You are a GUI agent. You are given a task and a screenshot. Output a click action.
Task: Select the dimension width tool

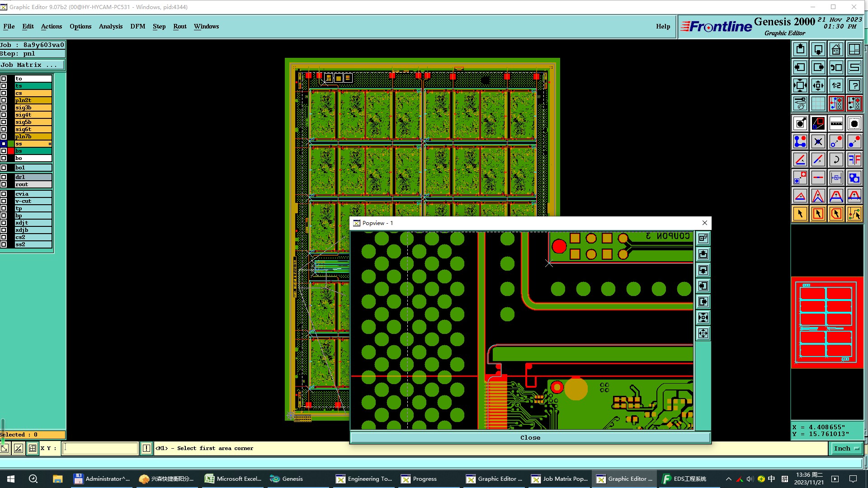(836, 178)
